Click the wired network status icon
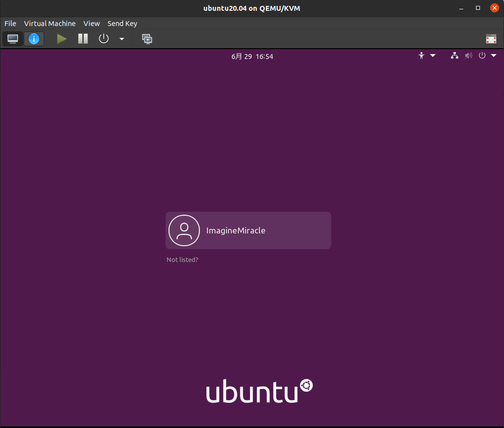Image resolution: width=504 pixels, height=428 pixels. coord(454,56)
